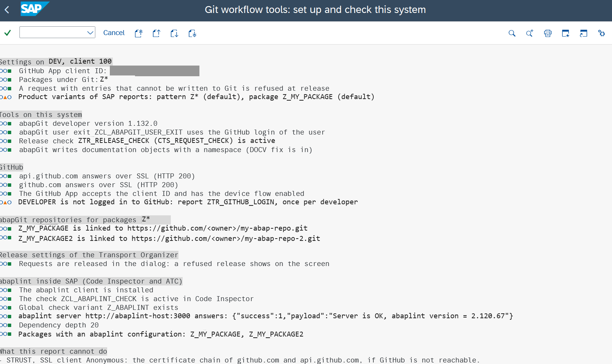Select the 'Packages under Git: Z*' line
This screenshot has height=364, width=612.
64,80
